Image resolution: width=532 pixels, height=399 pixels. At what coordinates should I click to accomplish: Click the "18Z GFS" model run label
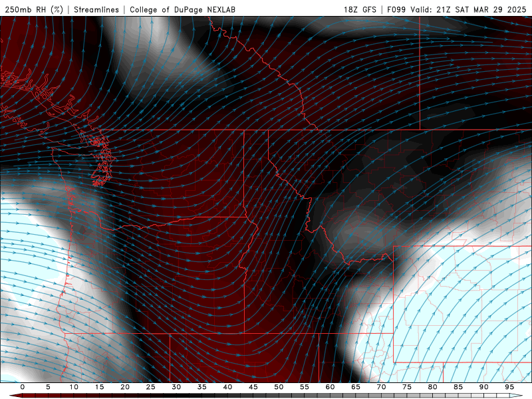click(360, 9)
